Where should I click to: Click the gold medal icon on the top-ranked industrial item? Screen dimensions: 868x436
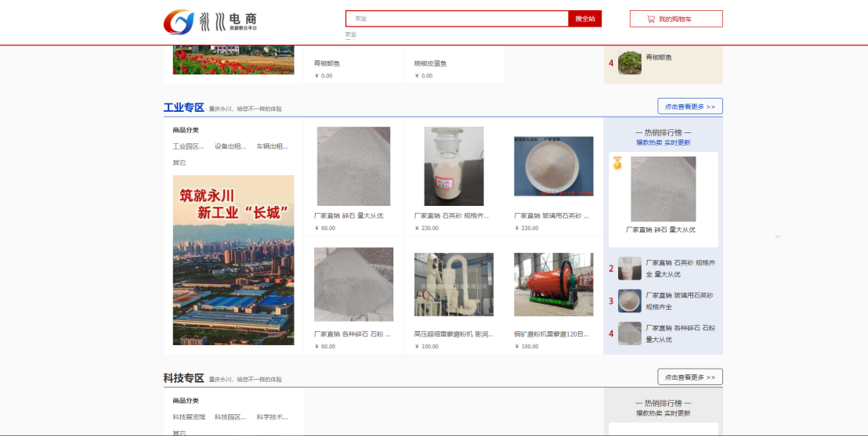(x=617, y=163)
